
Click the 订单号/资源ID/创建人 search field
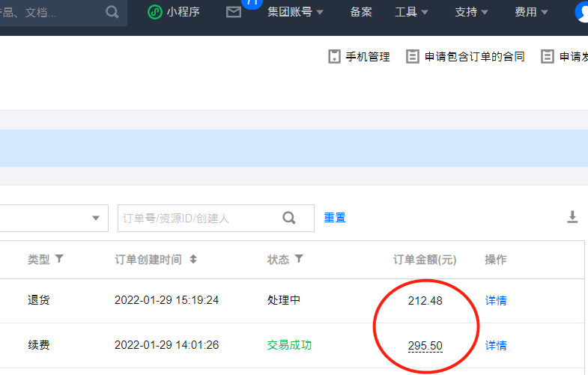(198, 218)
